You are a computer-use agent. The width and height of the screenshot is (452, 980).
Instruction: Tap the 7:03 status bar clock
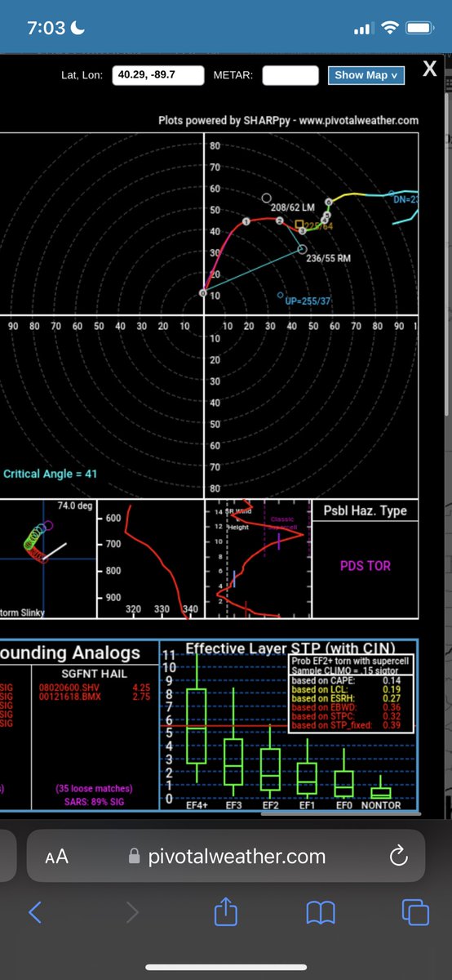(46, 28)
